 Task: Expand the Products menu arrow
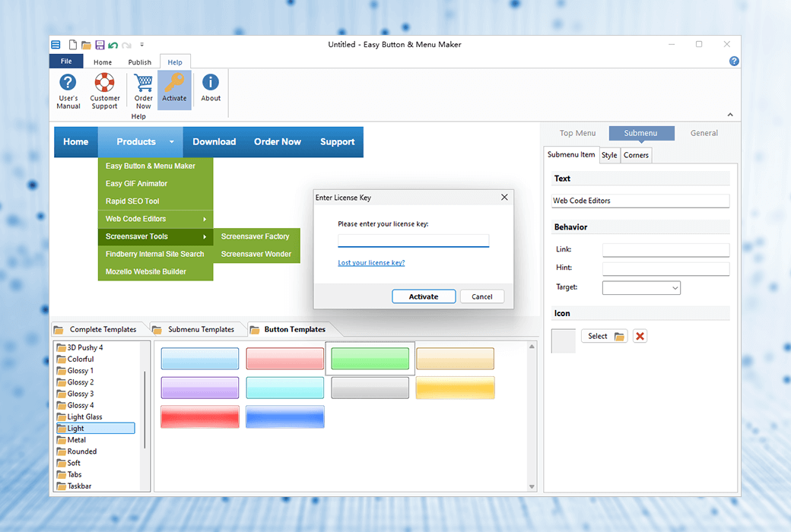pyautogui.click(x=172, y=142)
